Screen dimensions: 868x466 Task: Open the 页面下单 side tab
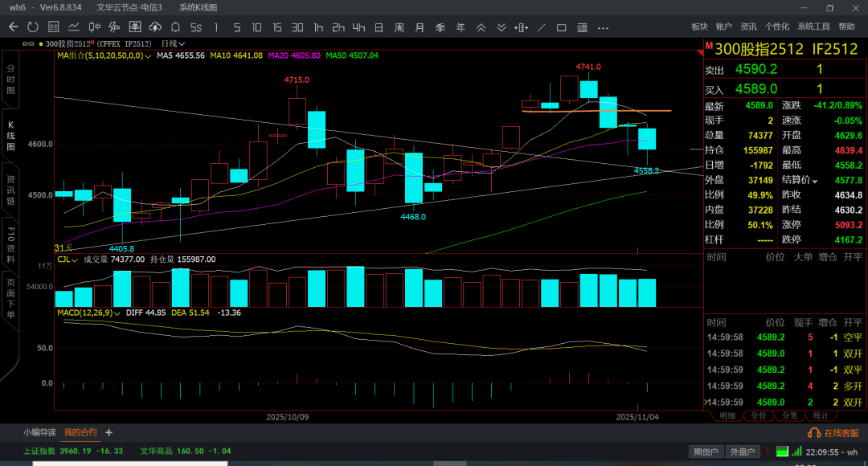click(x=10, y=298)
